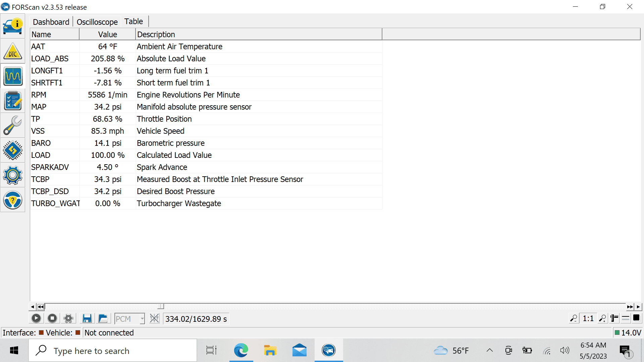Image resolution: width=644 pixels, height=362 pixels.
Task: Open the settings gear section in sidebar
Action: (x=13, y=175)
